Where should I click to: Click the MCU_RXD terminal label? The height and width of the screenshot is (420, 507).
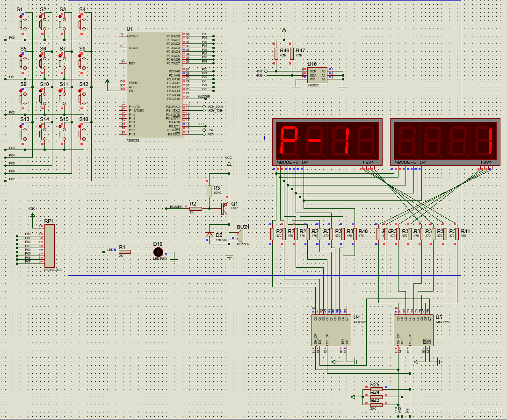click(x=215, y=107)
